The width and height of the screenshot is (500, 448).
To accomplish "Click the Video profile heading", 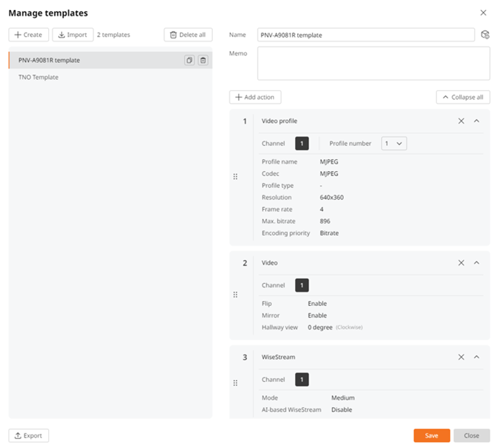I will coord(279,121).
